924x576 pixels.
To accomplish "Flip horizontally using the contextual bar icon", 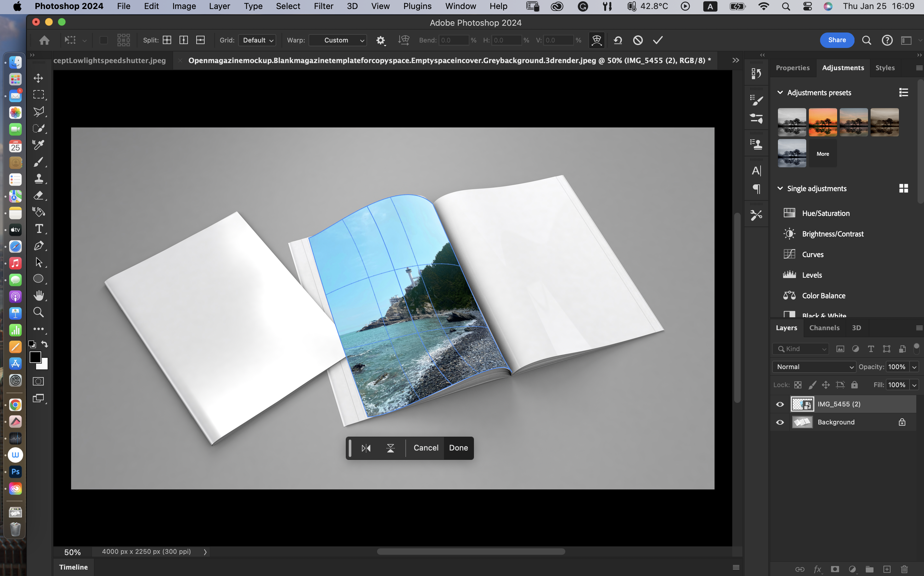I will point(365,448).
